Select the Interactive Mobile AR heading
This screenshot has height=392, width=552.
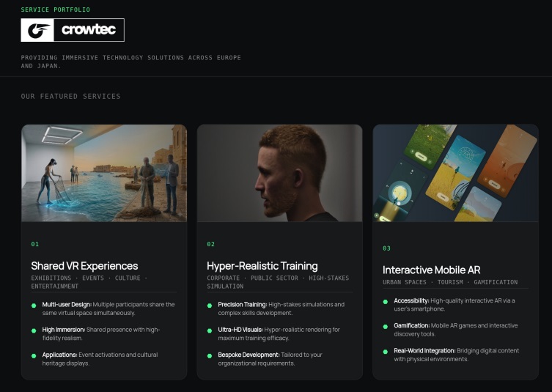tap(431, 270)
